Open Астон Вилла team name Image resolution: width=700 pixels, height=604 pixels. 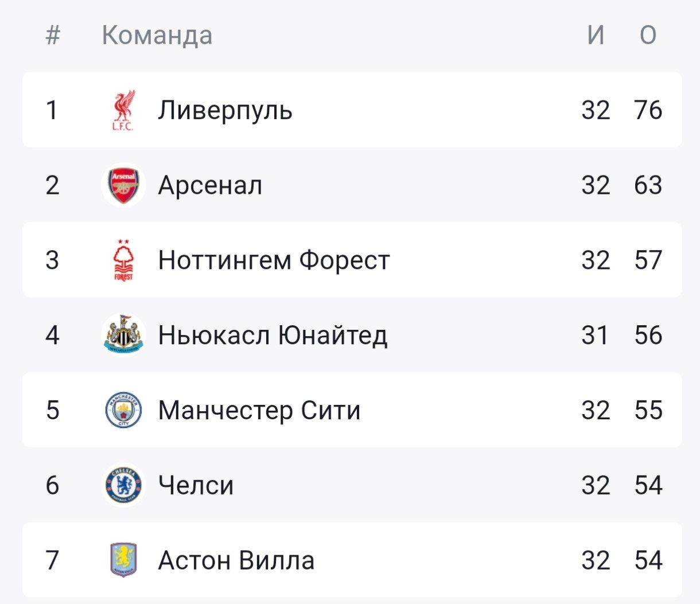(236, 560)
